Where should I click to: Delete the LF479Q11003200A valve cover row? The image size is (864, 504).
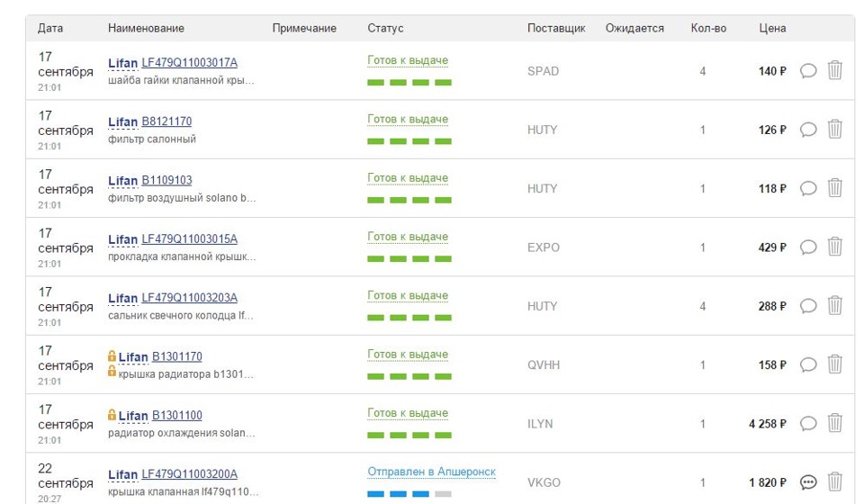(835, 481)
